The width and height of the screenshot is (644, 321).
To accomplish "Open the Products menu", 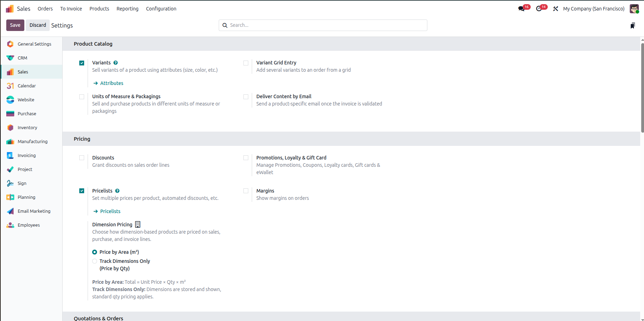I will pyautogui.click(x=99, y=9).
